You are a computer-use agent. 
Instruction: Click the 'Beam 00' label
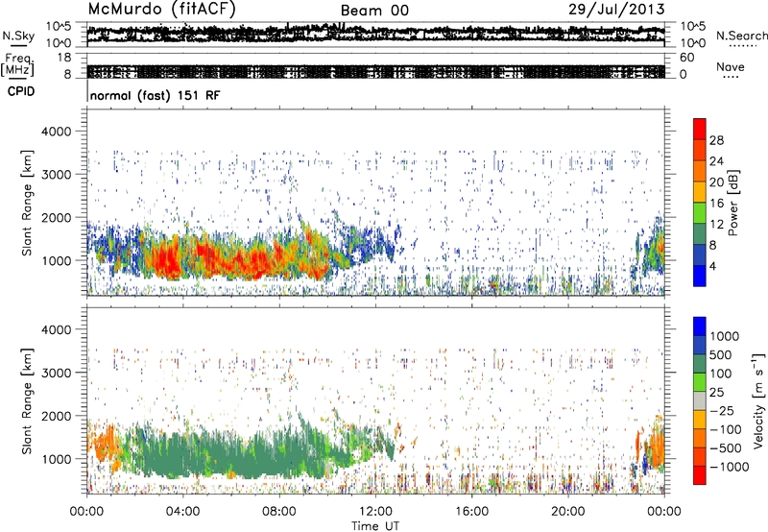pos(374,11)
